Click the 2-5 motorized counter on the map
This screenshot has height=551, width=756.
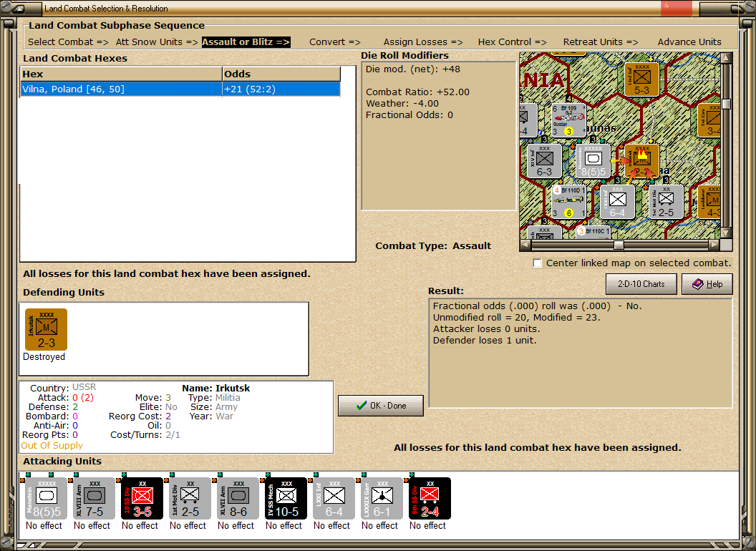pos(667,202)
